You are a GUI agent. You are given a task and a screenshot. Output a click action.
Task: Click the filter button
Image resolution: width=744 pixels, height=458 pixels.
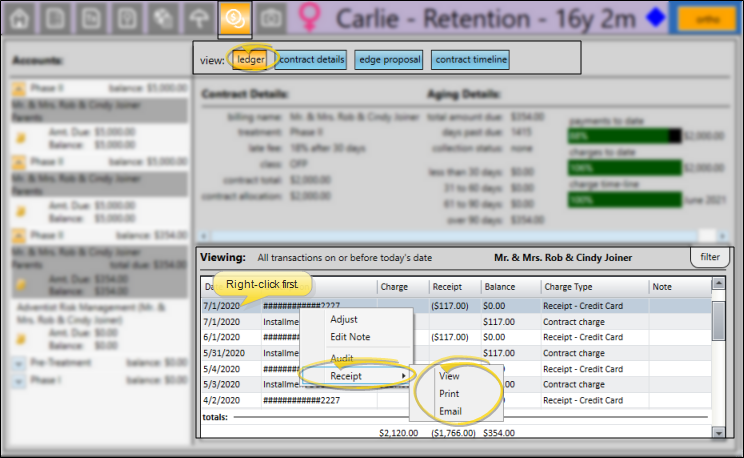pyautogui.click(x=710, y=257)
